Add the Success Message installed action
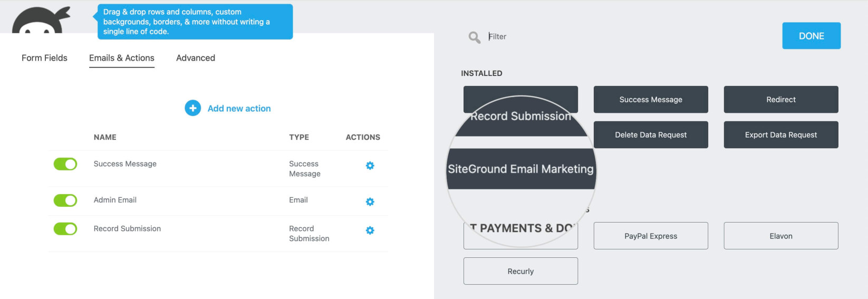Viewport: 868px width, 299px height. click(x=651, y=100)
